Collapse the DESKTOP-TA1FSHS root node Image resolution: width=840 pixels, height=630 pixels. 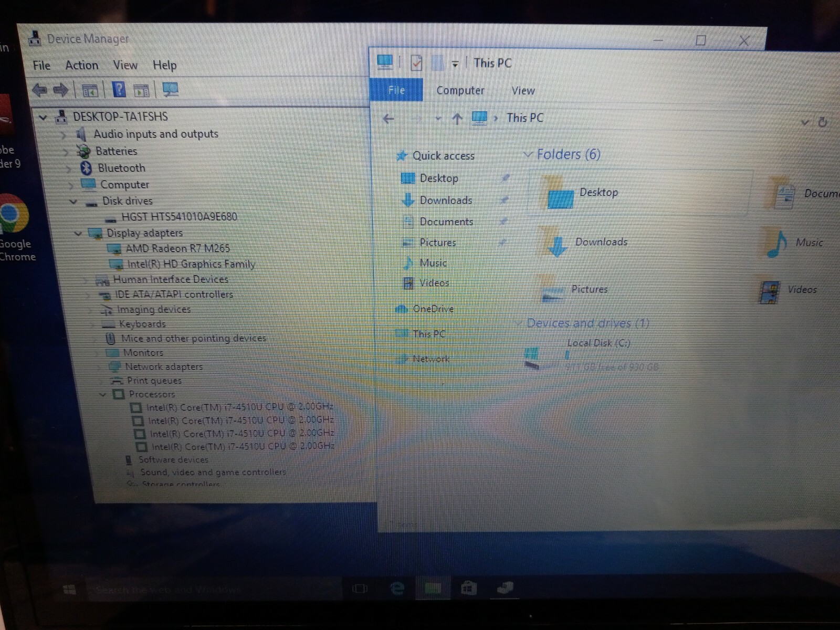point(44,118)
